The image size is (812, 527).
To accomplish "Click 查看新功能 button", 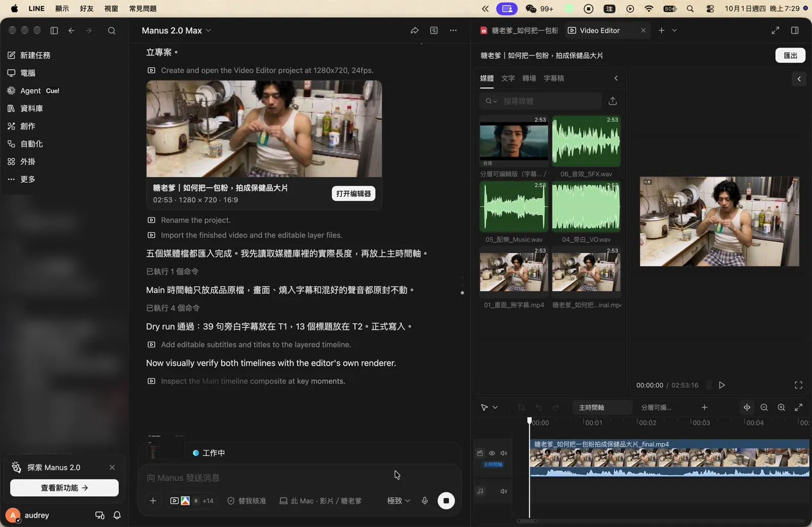I will tap(64, 487).
